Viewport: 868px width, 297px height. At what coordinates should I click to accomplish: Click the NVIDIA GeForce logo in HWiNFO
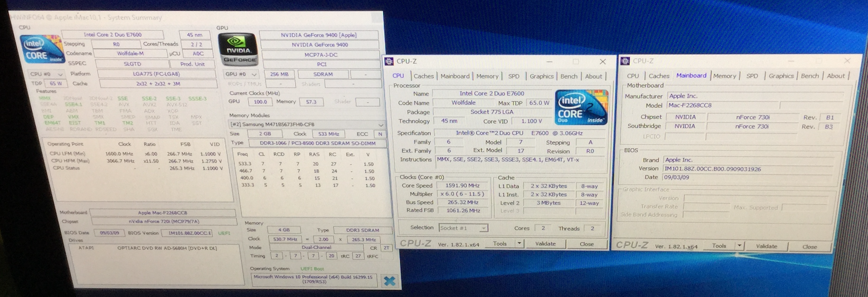[x=238, y=49]
